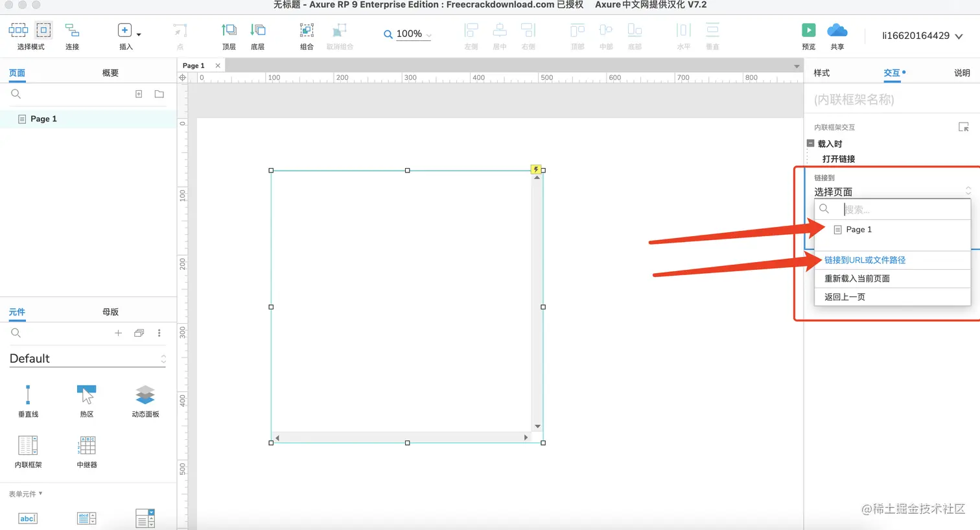Open the 插入 dropdown arrow
Screen dimensions: 980x530
click(x=139, y=34)
